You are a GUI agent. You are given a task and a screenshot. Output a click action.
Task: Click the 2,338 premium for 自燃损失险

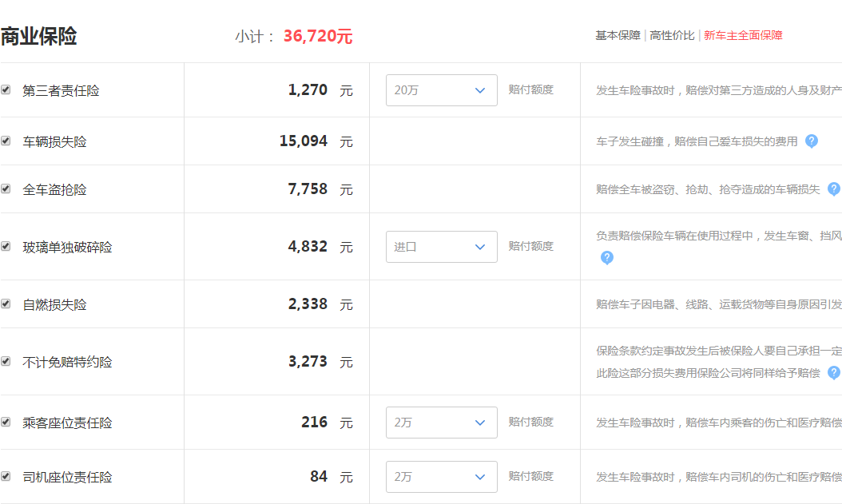click(x=308, y=304)
